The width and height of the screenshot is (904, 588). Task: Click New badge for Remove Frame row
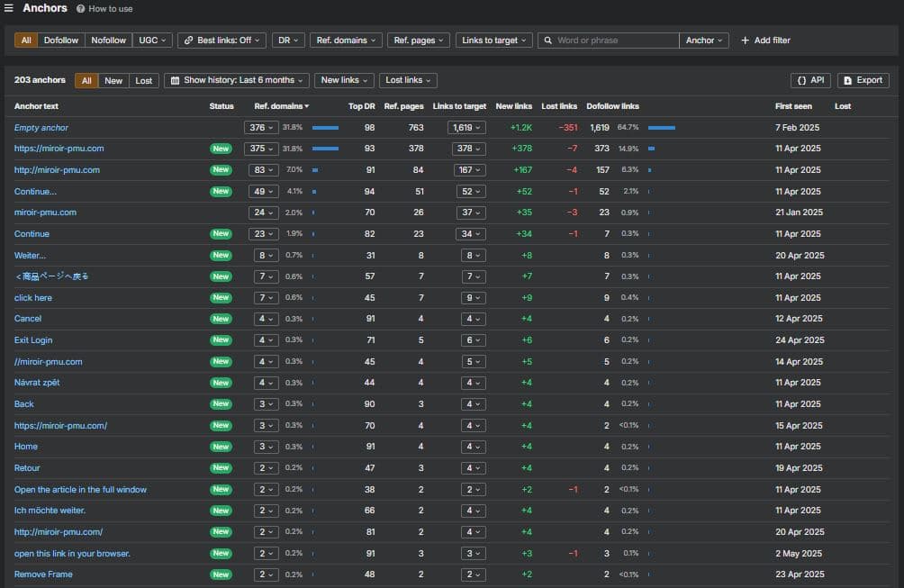(221, 574)
